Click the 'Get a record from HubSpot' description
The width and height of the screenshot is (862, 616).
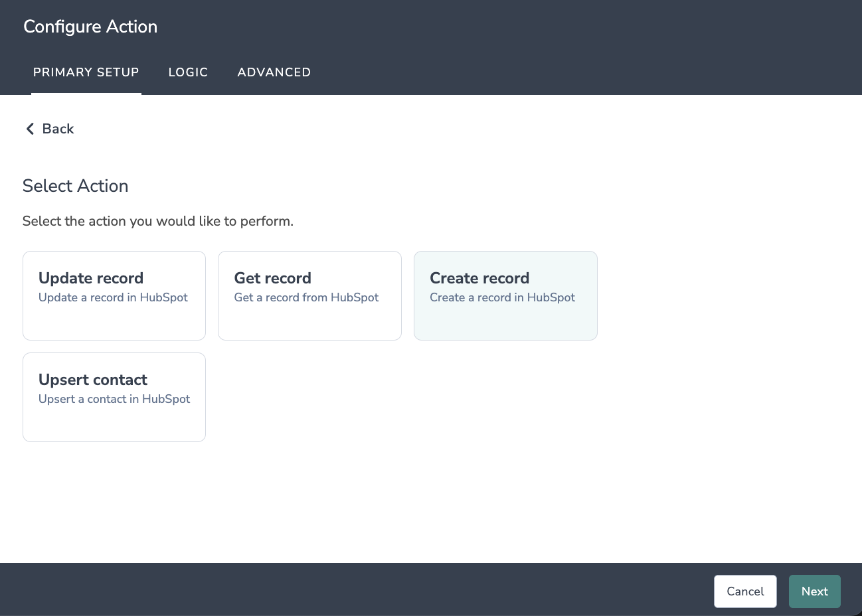click(306, 297)
